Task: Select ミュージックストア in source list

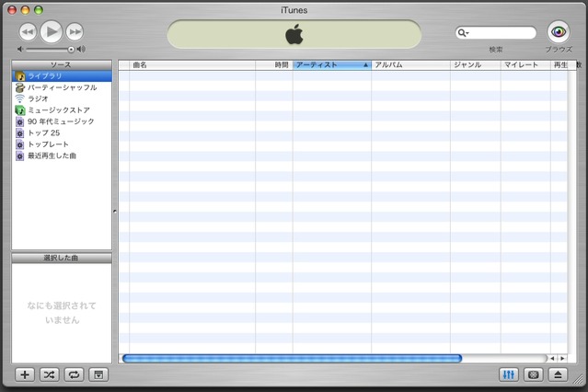Action: tap(60, 110)
